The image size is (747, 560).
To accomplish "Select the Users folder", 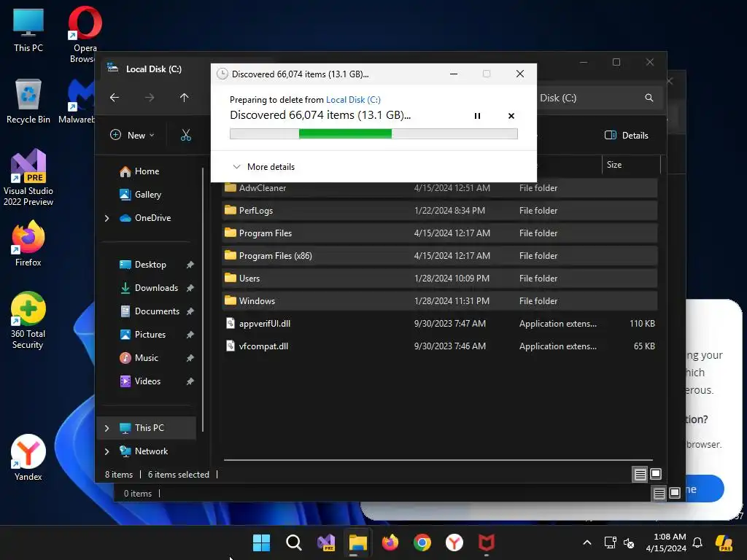I will tap(439, 279).
